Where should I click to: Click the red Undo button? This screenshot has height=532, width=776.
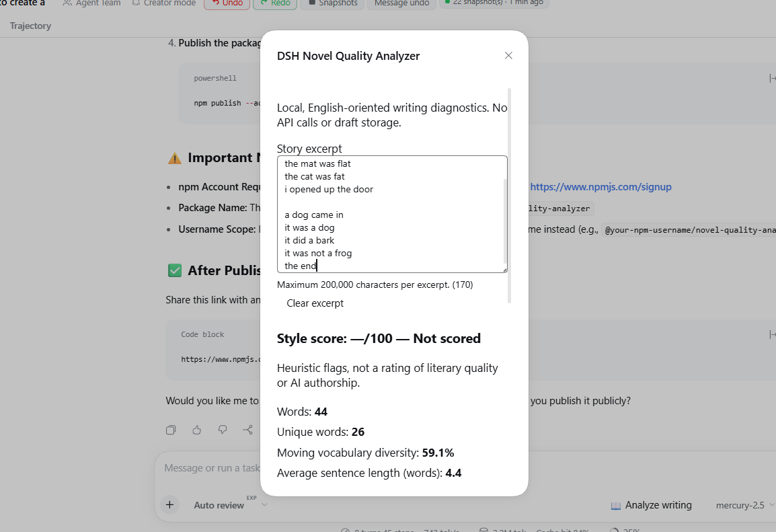pos(227,3)
